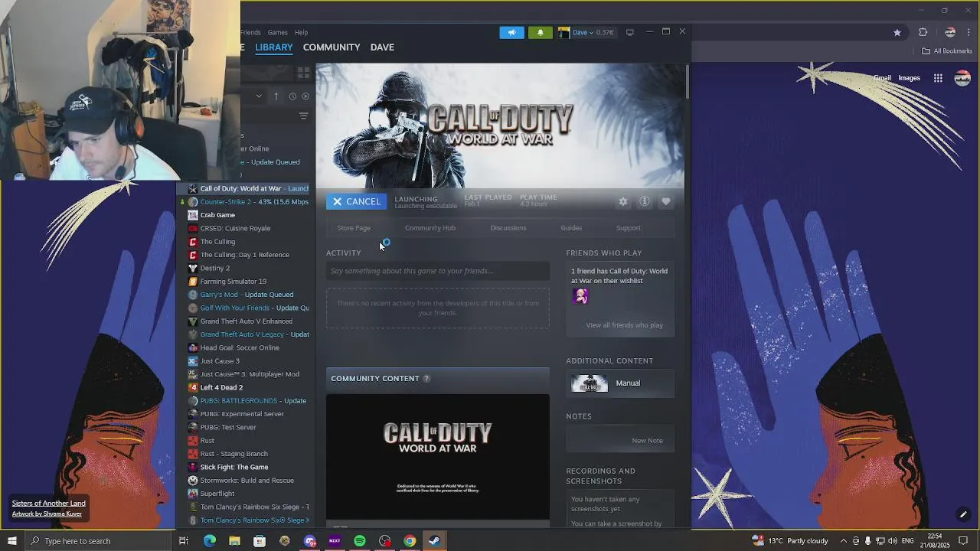Select The Culling: Day 1 Reference
Image resolution: width=980 pixels, height=551 pixels.
[245, 255]
